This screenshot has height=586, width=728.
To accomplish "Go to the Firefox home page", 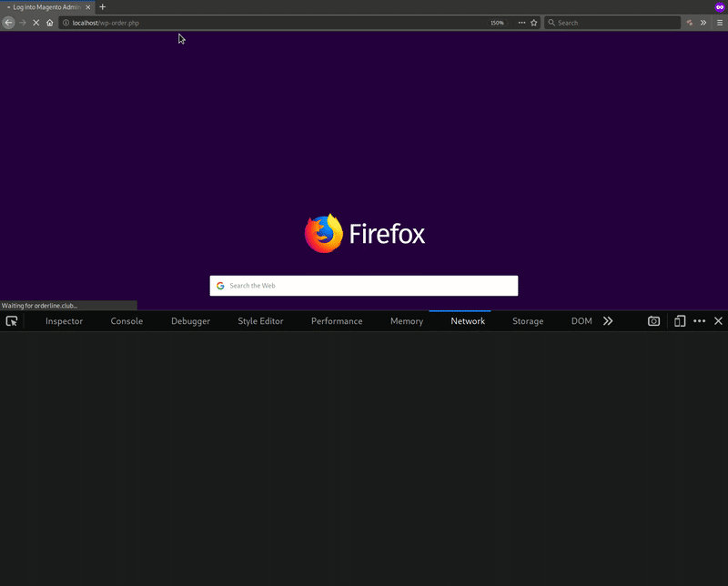I will 50,23.
